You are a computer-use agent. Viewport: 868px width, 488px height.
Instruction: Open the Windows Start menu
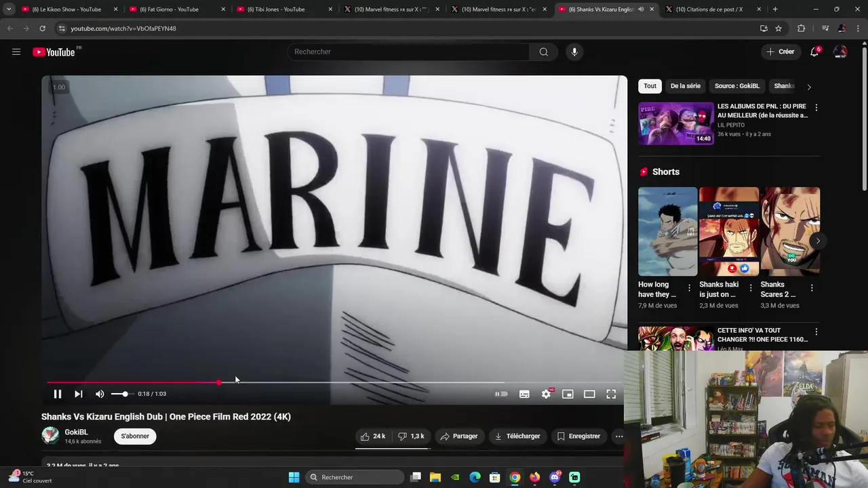(x=294, y=477)
